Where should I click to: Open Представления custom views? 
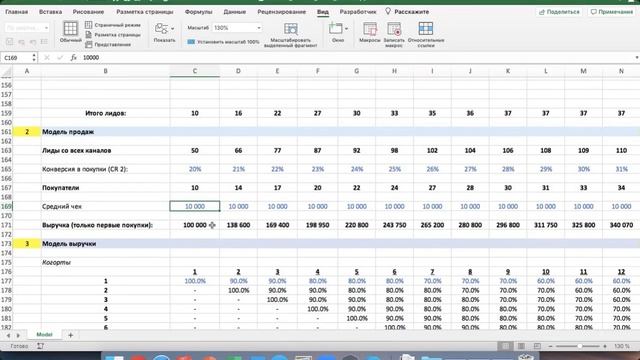[108, 44]
